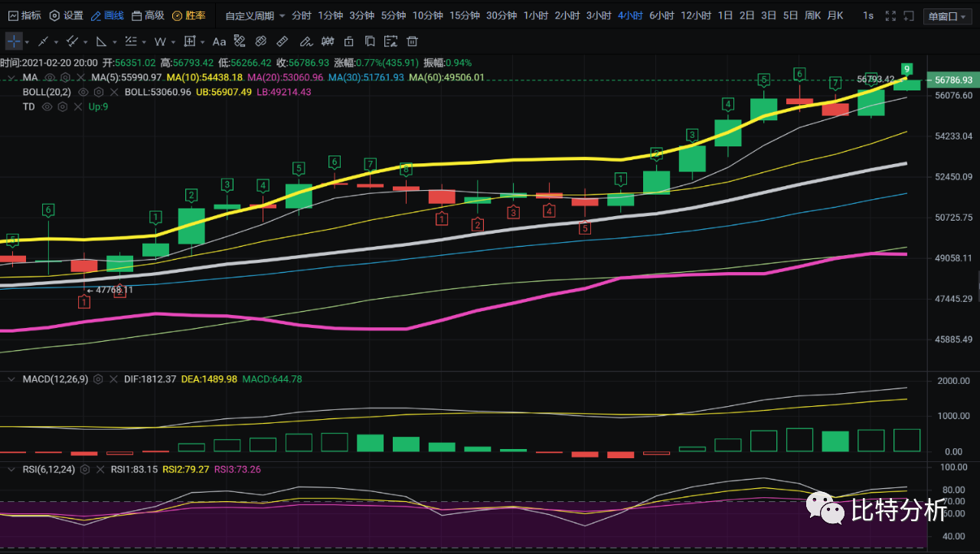The image size is (980, 554).
Task: Click the text annotation Aa tool
Action: (219, 41)
